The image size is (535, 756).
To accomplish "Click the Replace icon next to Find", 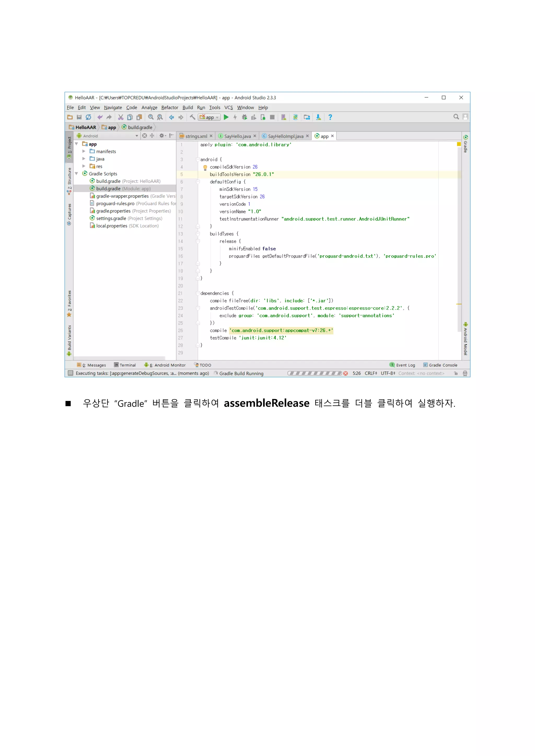I will coord(160,117).
